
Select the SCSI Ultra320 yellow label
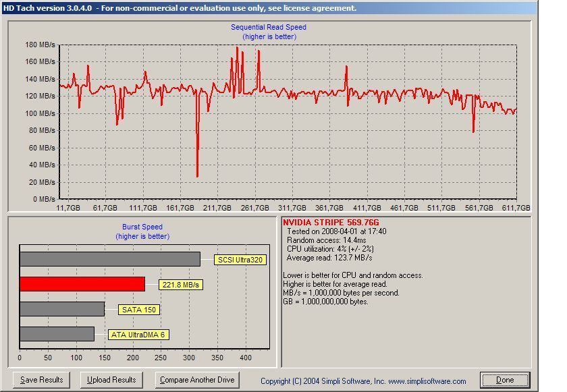pos(240,260)
